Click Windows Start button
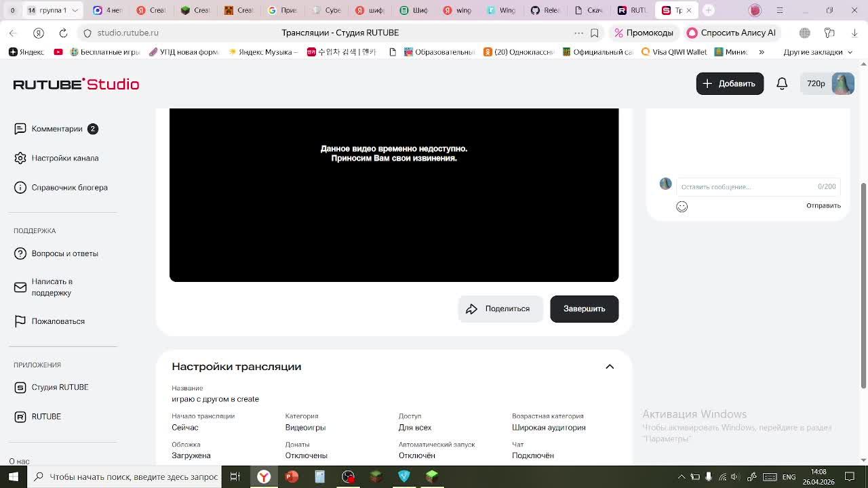This screenshot has width=868, height=488. [x=13, y=476]
